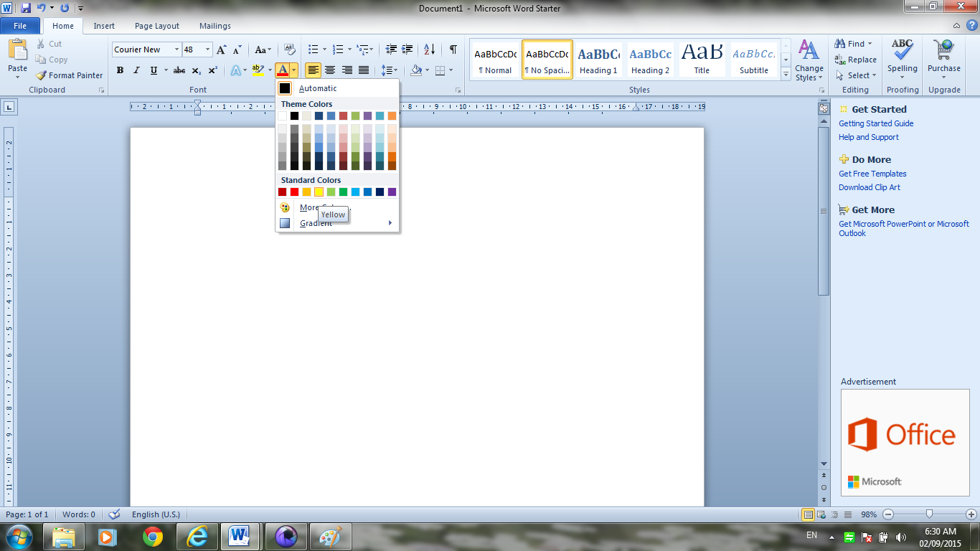Click the Spelling check icon
This screenshot has width=980, height=551.
(x=902, y=50)
